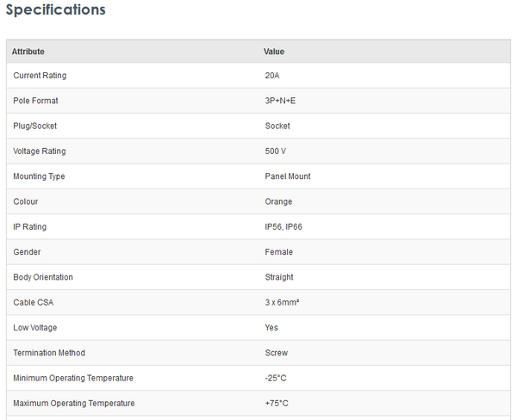Click the Straight body orientation value

click(279, 277)
